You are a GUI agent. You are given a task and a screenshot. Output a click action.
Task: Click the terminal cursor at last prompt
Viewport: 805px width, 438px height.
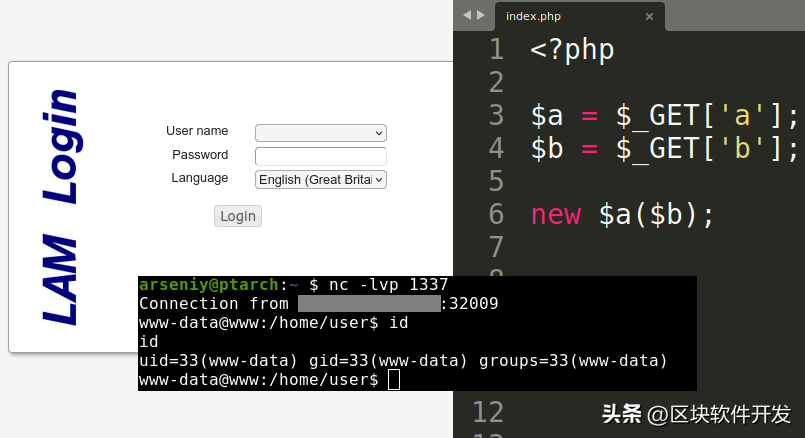click(394, 380)
